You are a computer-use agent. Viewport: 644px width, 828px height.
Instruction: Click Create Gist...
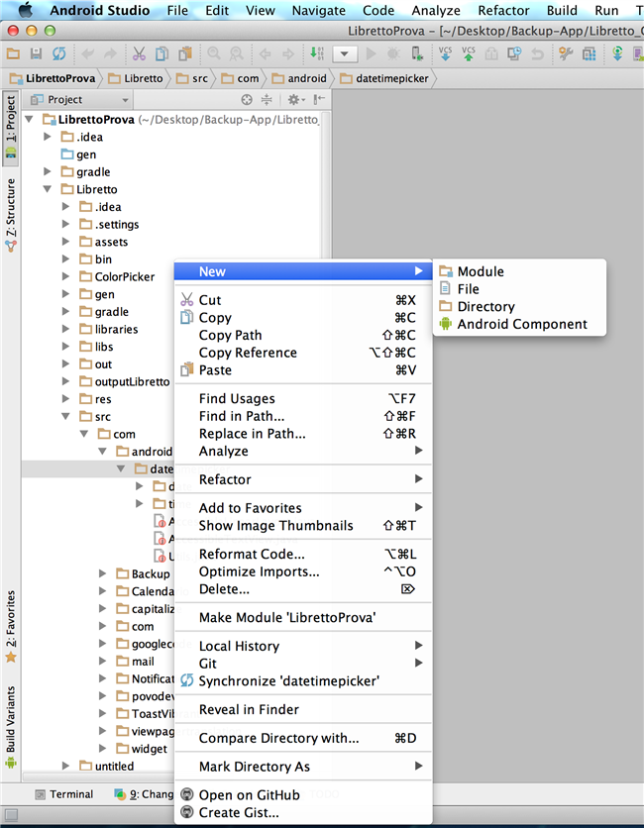click(303, 812)
